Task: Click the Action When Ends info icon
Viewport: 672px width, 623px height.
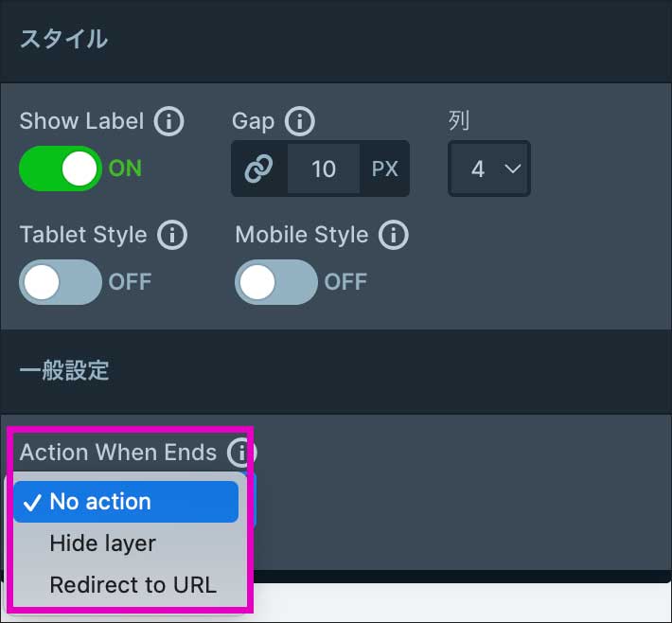Action: point(241,454)
